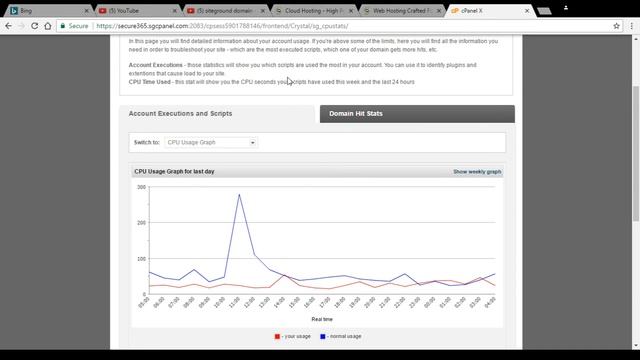The width and height of the screenshot is (640, 360).
Task: Go back using the browser back arrow
Action: pos(8,26)
